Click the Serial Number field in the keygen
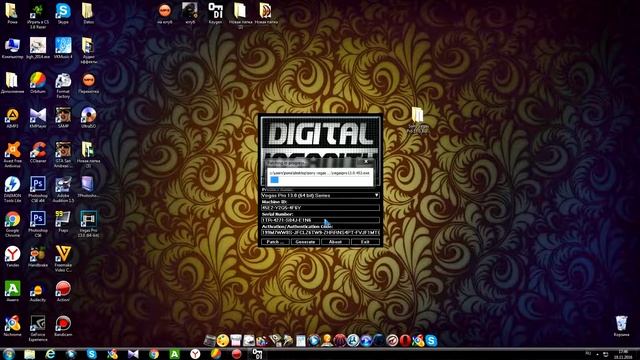Viewport: 640px width, 360px height. pyautogui.click(x=320, y=220)
